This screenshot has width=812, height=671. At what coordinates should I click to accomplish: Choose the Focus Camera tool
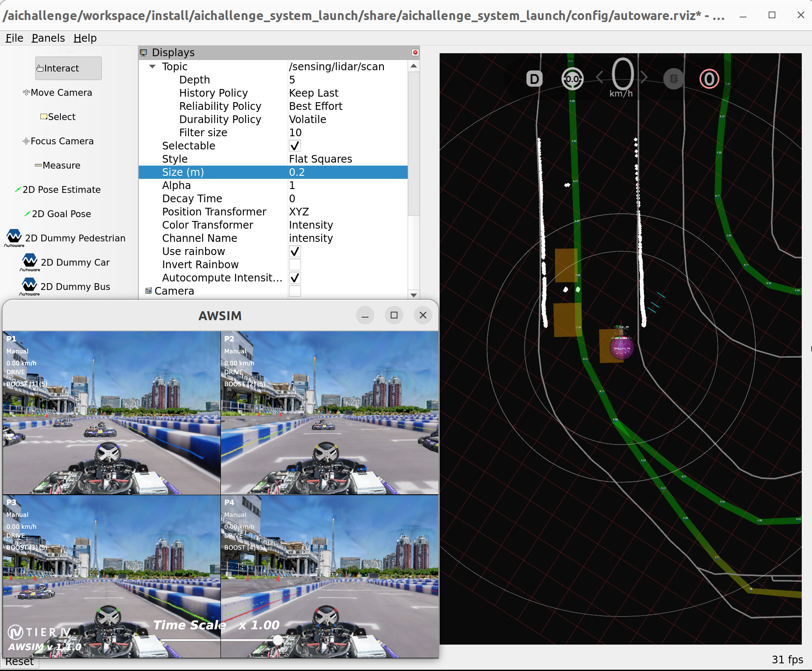click(58, 141)
